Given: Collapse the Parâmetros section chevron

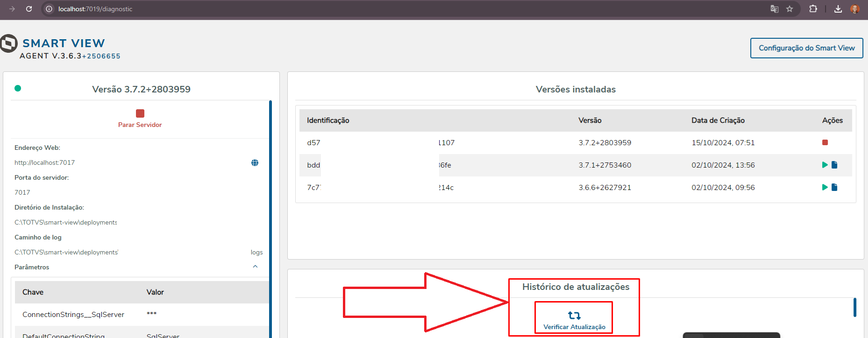Looking at the screenshot, I should coord(255,267).
